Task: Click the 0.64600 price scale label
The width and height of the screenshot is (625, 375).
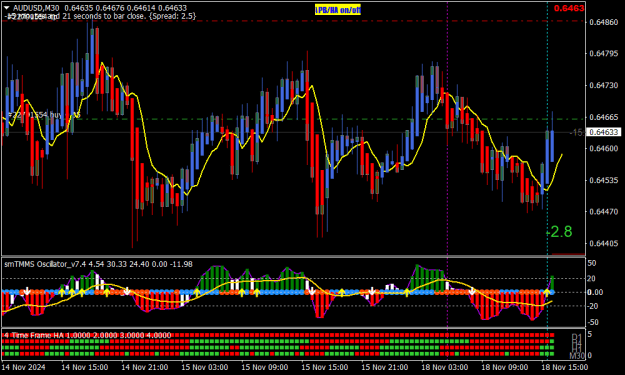Action: (604, 148)
